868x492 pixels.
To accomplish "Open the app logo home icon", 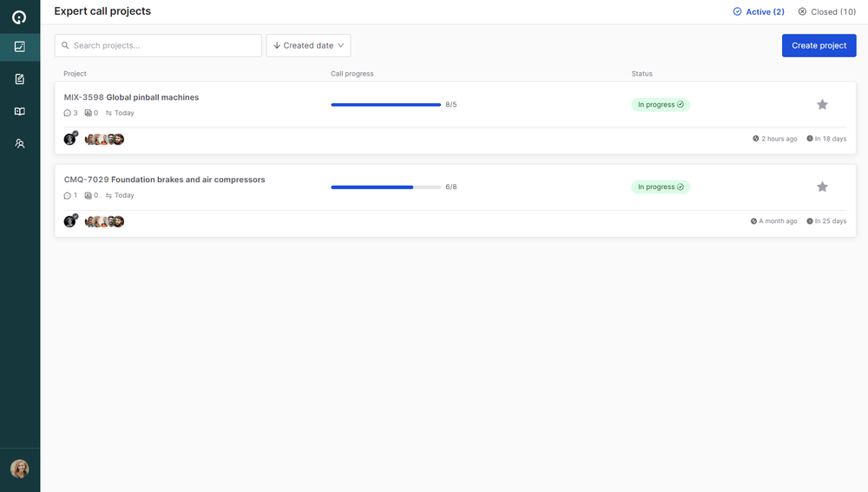I will 19,17.
